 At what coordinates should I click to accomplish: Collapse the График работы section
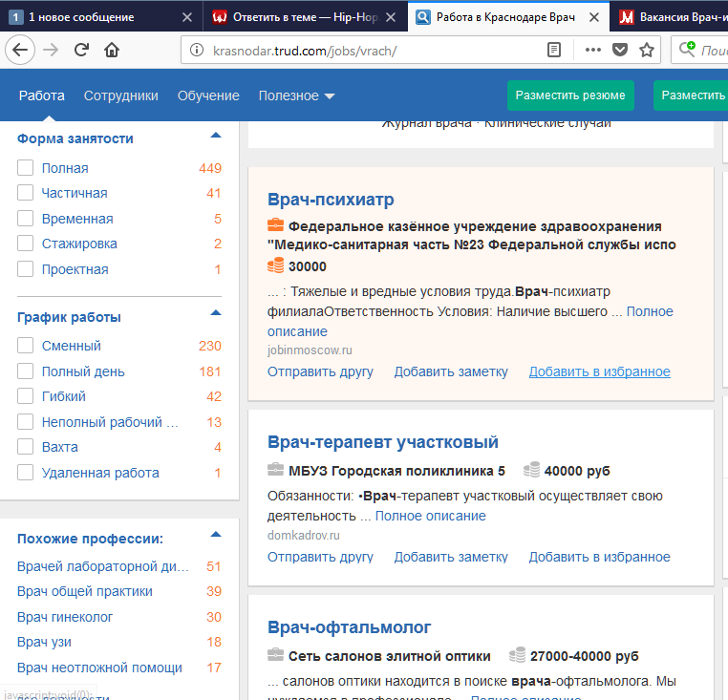coord(216,313)
